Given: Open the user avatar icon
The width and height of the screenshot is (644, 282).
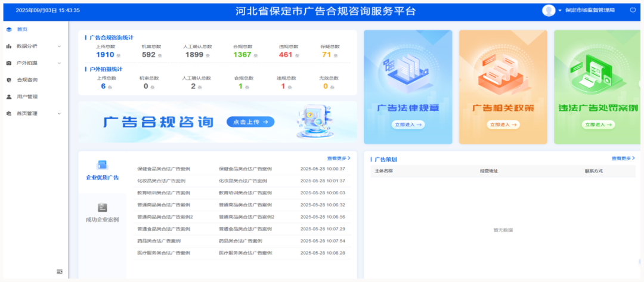Looking at the screenshot, I should click(x=549, y=10).
